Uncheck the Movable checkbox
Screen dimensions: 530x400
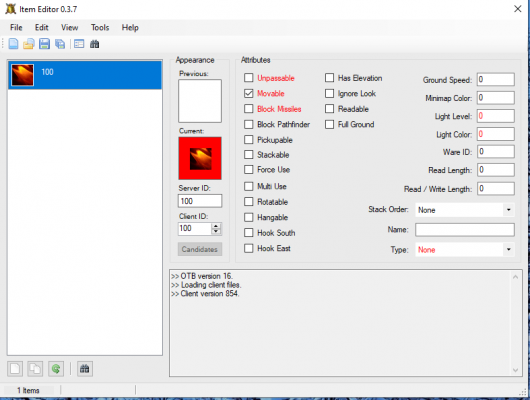point(248,93)
